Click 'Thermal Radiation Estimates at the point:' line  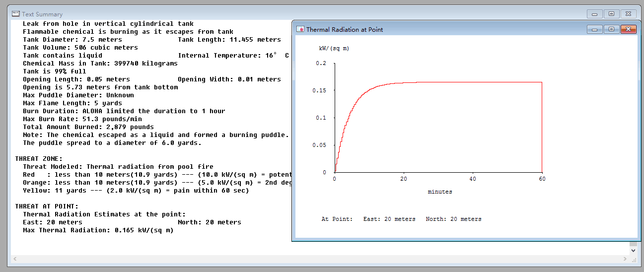[104, 214]
